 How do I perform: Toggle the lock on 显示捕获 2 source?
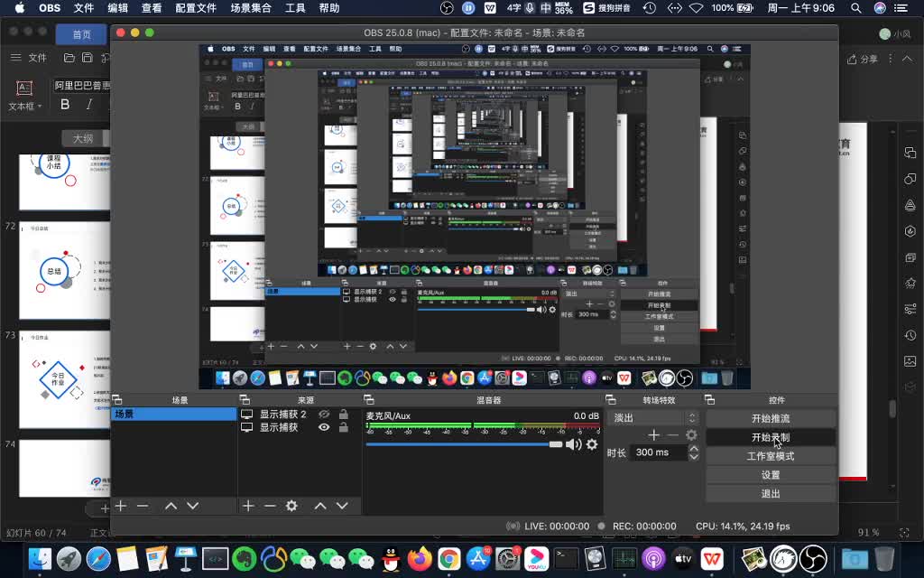(343, 415)
